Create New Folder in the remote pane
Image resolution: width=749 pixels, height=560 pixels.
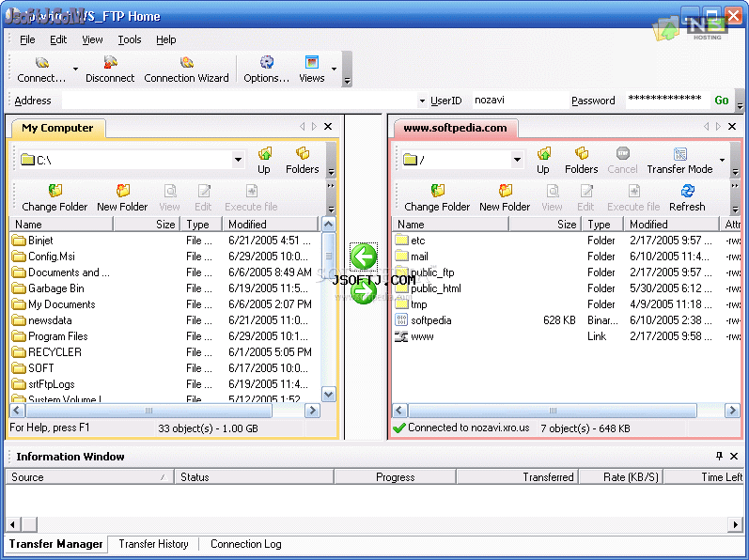505,198
